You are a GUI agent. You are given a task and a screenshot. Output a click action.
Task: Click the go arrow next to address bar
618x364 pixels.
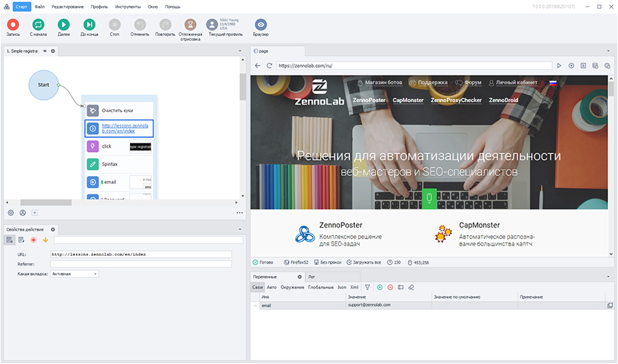[559, 66]
